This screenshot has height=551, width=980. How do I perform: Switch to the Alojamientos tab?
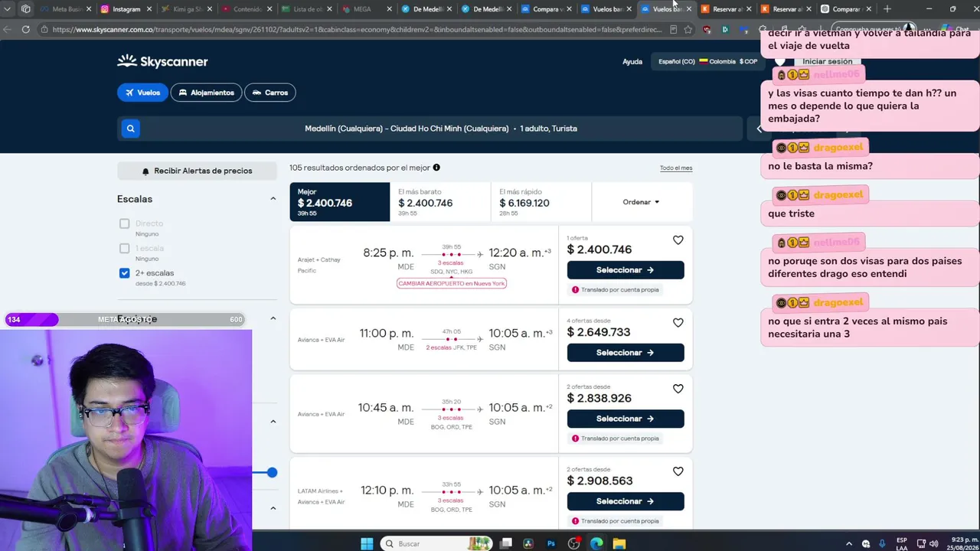pos(206,93)
